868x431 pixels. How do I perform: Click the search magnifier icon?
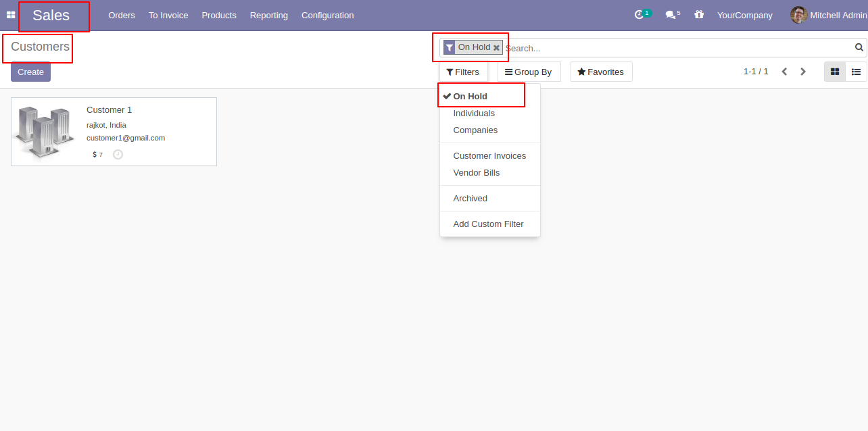tap(859, 47)
